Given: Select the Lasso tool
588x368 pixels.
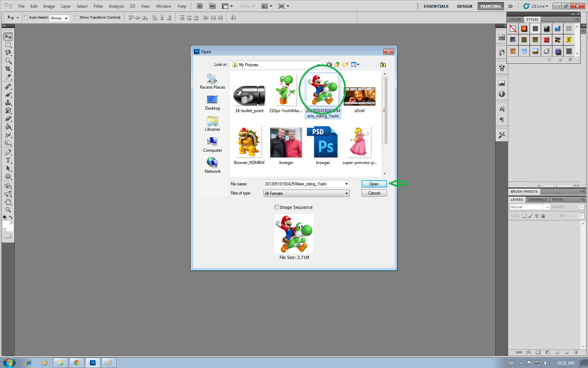Looking at the screenshot, I should [8, 53].
